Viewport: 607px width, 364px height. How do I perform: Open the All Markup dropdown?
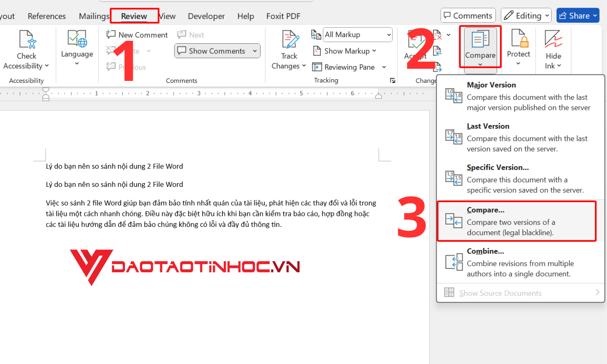357,34
